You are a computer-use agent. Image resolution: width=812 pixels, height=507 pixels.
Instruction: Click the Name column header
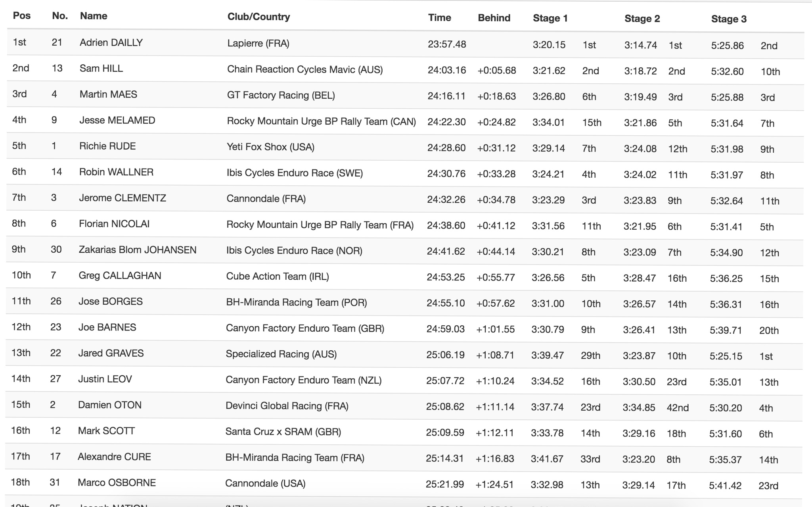point(94,16)
